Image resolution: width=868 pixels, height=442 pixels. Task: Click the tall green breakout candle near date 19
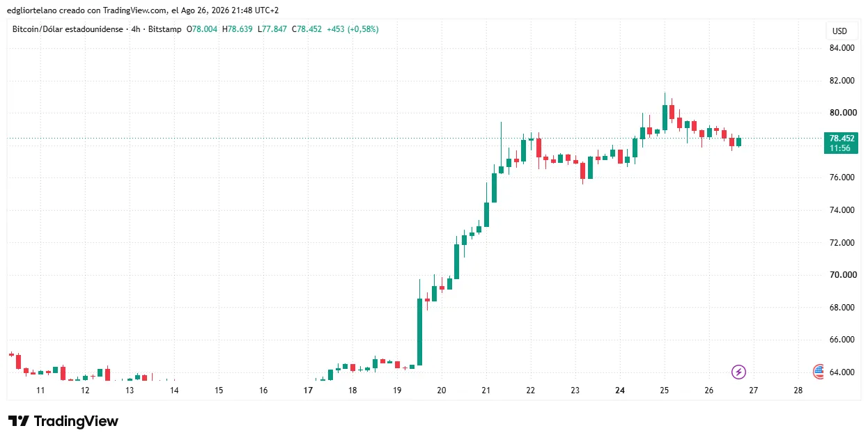tap(420, 332)
